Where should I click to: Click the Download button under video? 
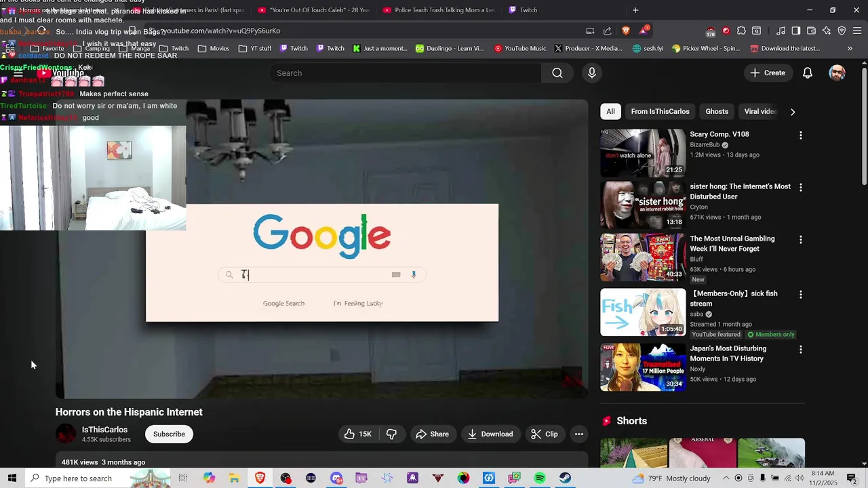(490, 434)
